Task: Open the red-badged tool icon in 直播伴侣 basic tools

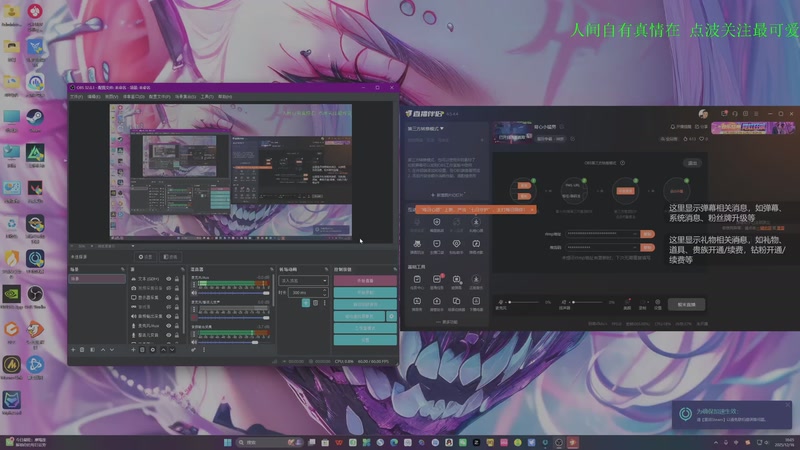Action: 437,280
